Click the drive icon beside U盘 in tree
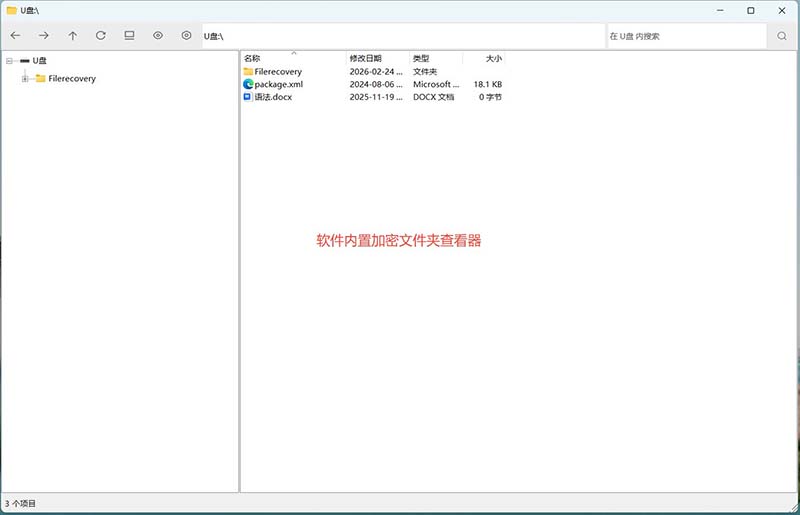The width and height of the screenshot is (800, 515). (x=24, y=61)
